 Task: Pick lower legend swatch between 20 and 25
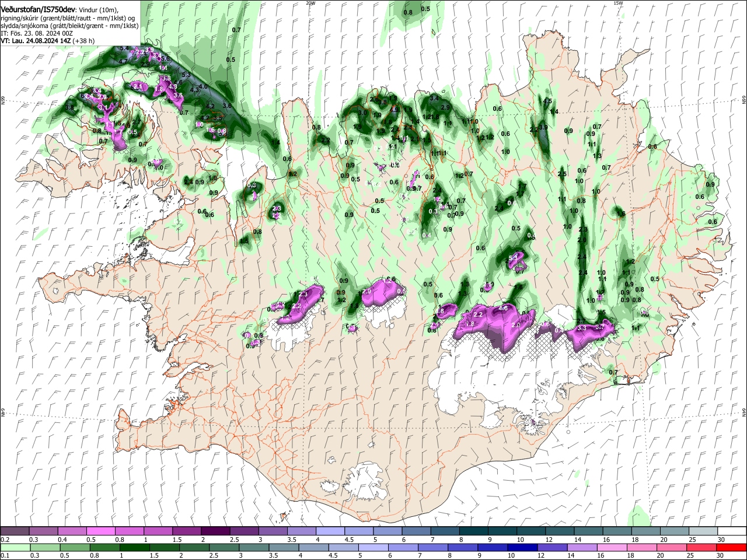tap(672, 547)
